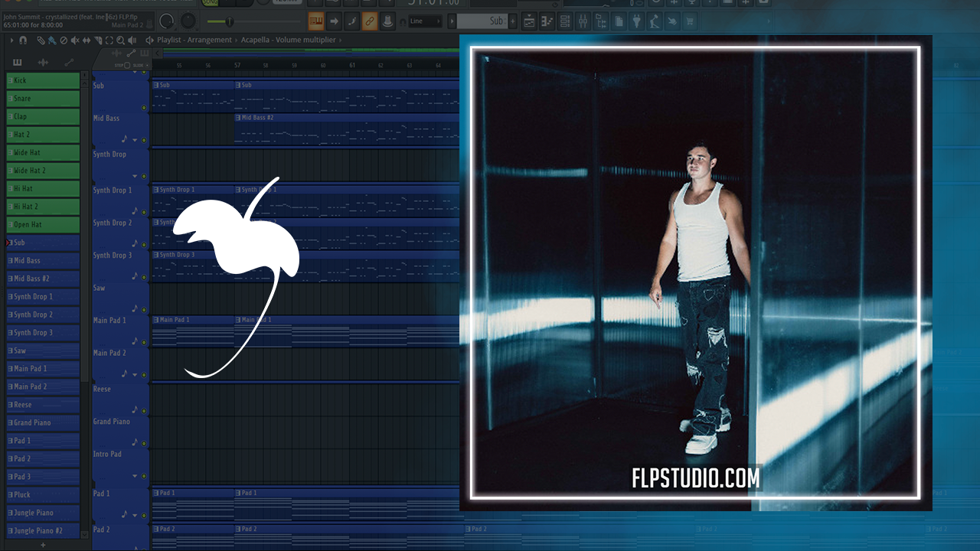Mute the Synth Drop 1 track

point(144,212)
